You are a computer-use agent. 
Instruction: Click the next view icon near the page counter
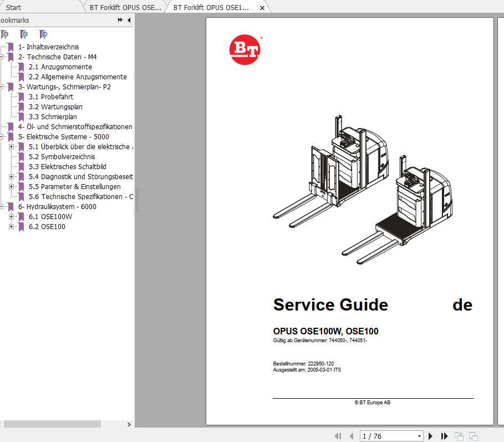click(x=472, y=436)
